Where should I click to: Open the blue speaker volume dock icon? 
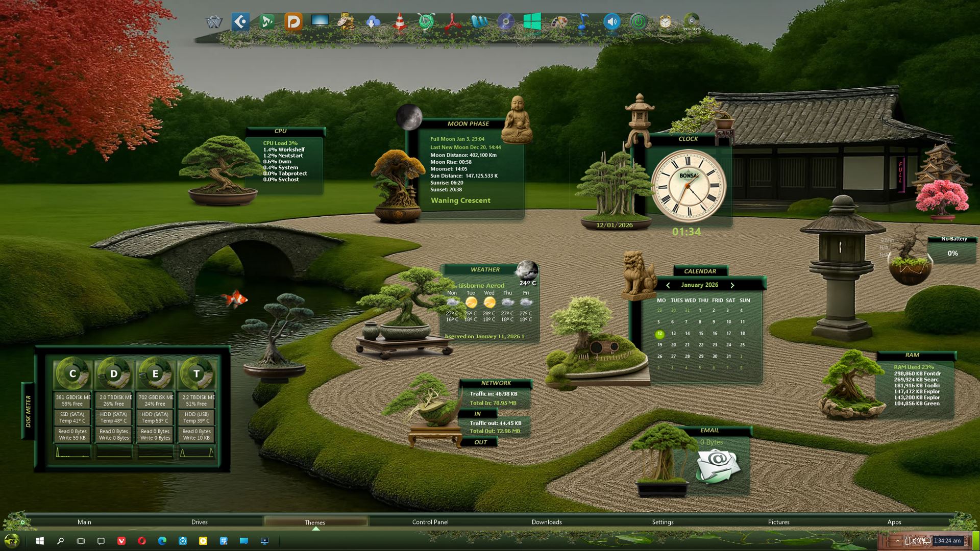(611, 22)
